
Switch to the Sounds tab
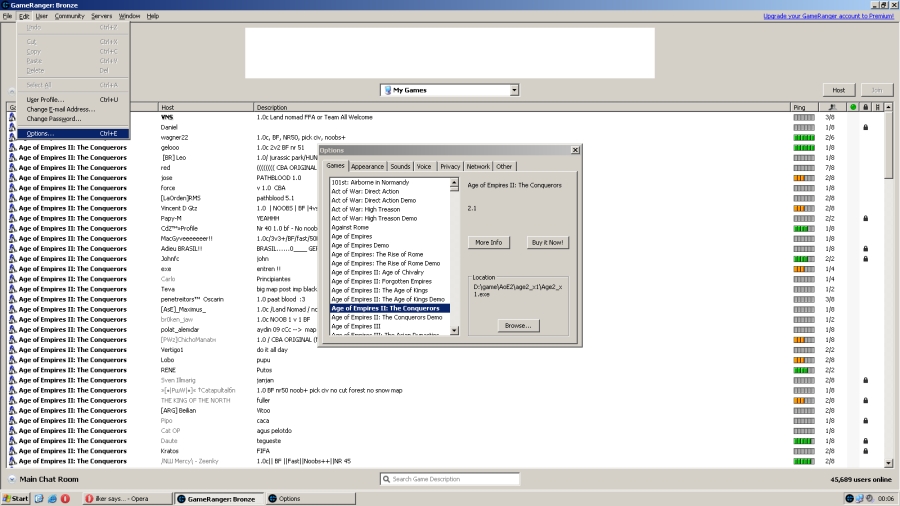[x=400, y=166]
